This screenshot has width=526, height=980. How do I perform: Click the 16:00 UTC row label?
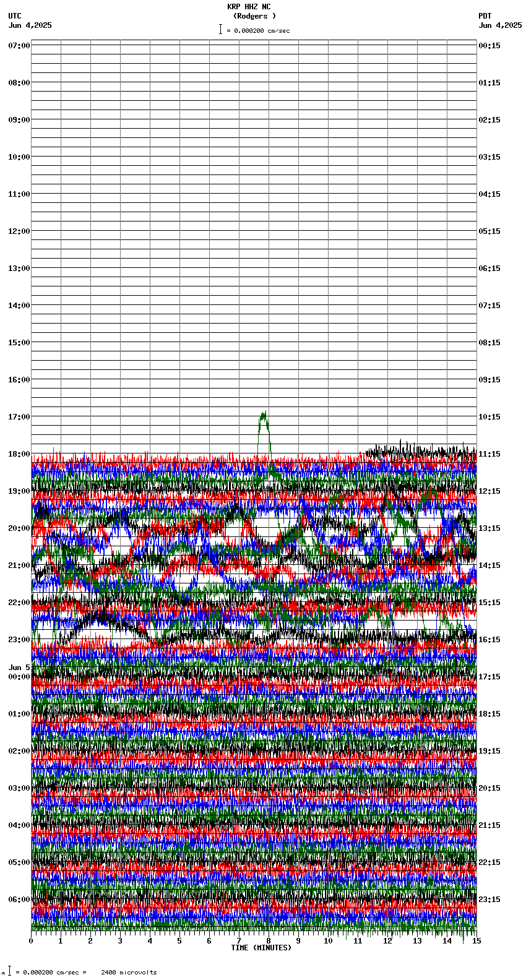coord(19,380)
